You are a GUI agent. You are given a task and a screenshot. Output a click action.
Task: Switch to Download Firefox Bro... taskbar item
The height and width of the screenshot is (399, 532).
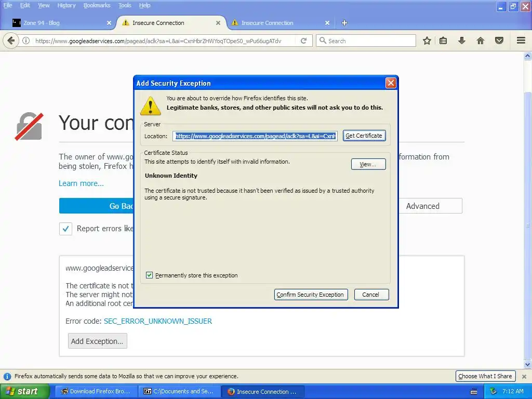click(96, 392)
